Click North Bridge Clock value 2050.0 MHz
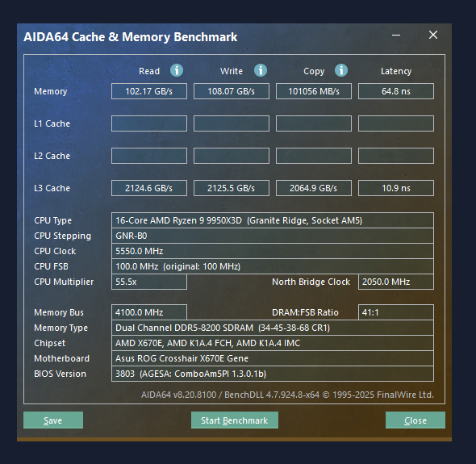This screenshot has width=476, height=464. coord(396,282)
